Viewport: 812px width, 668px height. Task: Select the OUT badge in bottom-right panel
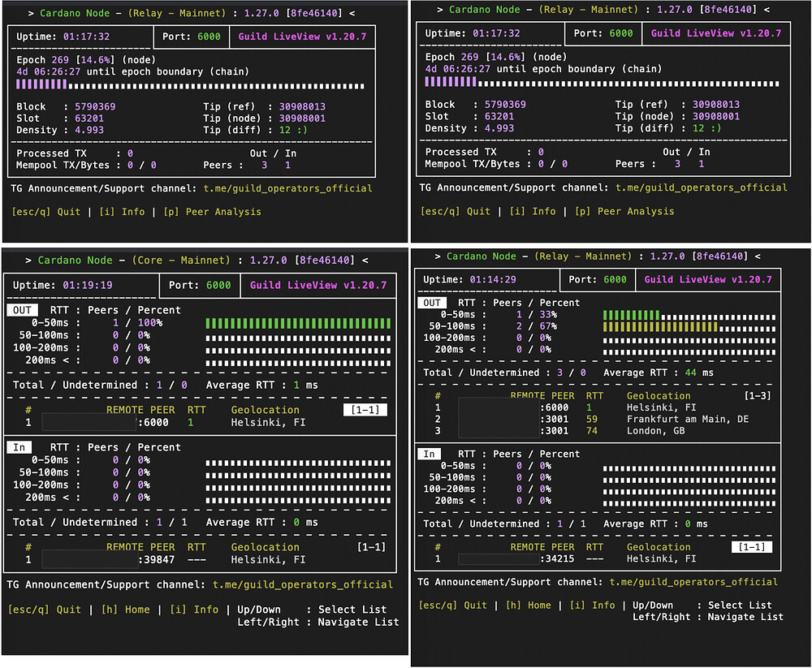point(430,303)
